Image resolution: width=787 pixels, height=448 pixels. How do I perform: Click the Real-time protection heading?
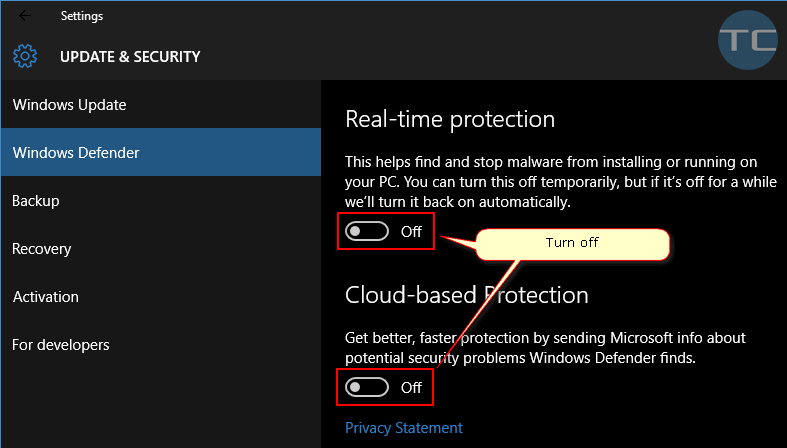pyautogui.click(x=450, y=119)
